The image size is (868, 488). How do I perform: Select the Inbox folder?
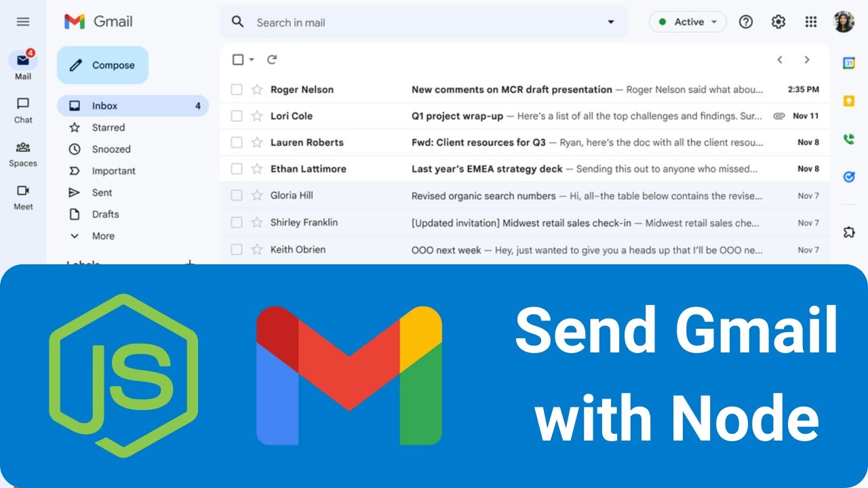click(x=133, y=106)
